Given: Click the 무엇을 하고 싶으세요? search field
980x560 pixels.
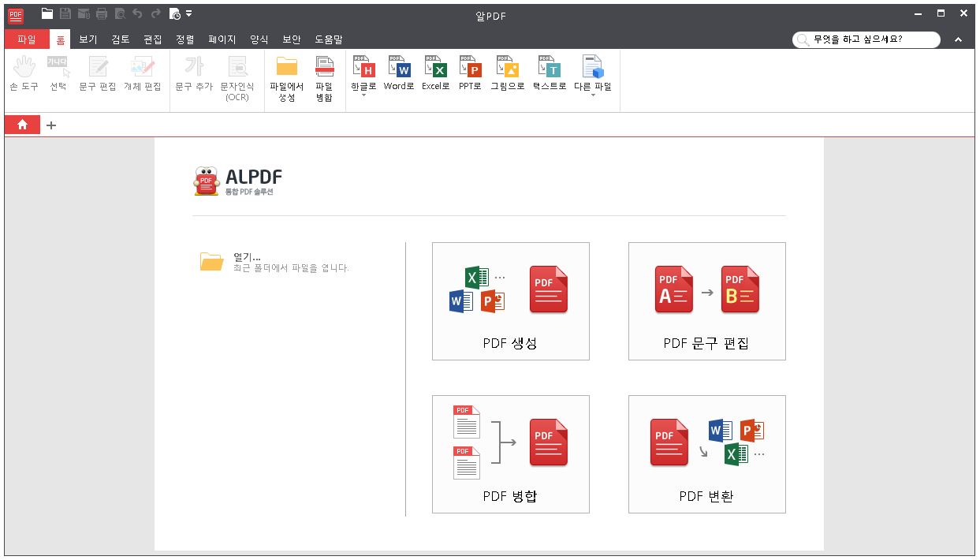Looking at the screenshot, I should tap(866, 39).
